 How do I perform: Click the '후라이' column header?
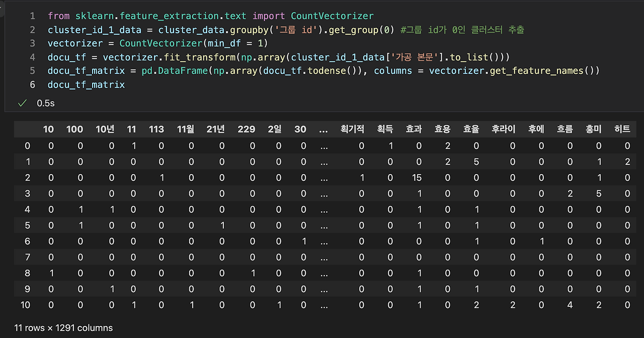[x=504, y=129]
